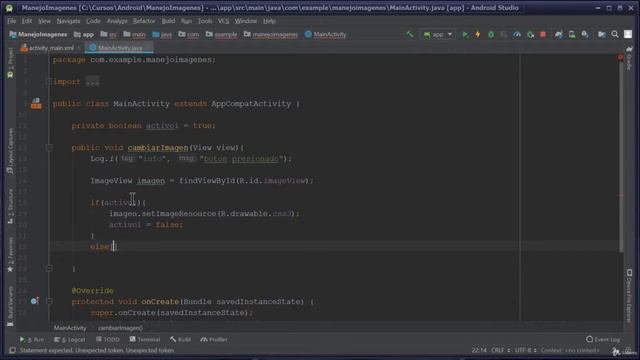Click Attach Debugger to Android Process icon
This screenshot has height=360, width=640.
point(530,35)
